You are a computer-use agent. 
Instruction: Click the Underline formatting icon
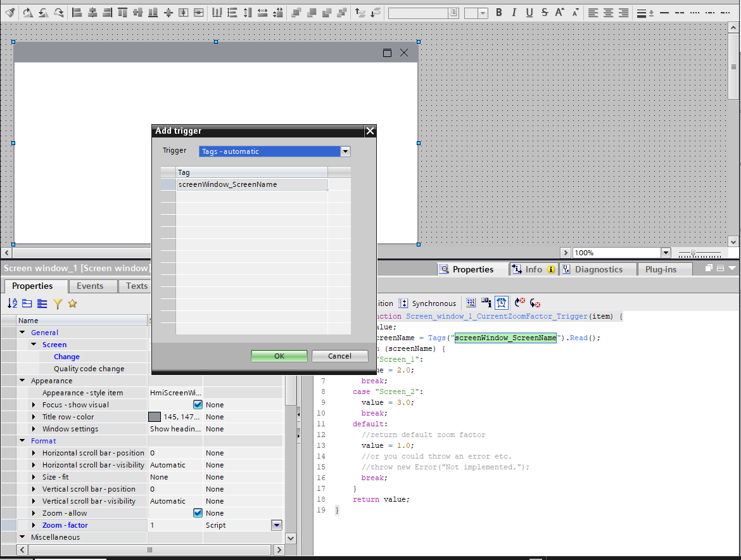[x=529, y=12]
